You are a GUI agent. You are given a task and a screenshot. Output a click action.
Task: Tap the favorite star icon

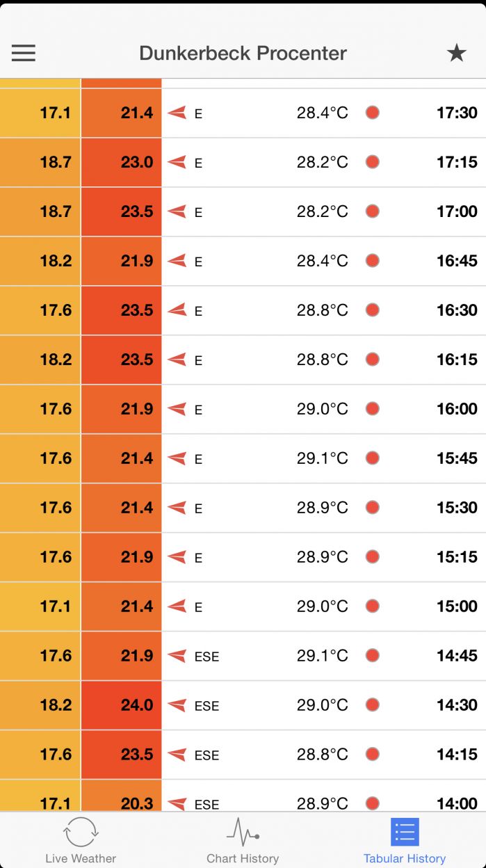point(456,53)
